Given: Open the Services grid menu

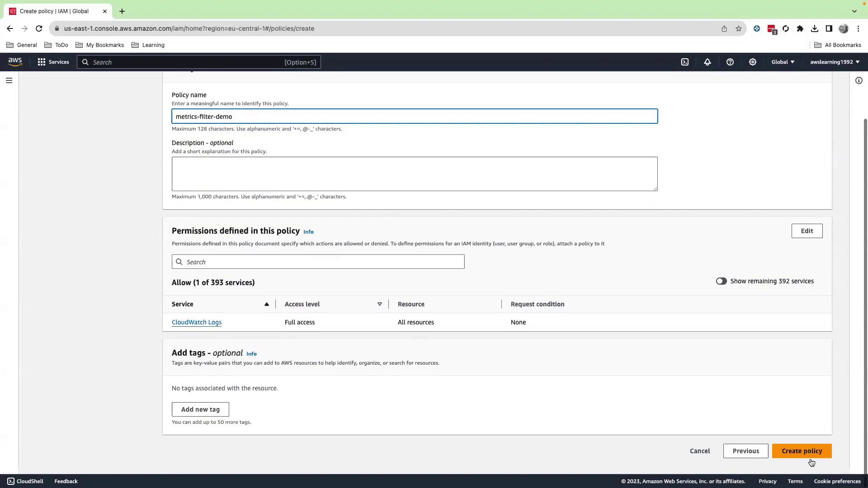Looking at the screenshot, I should (53, 62).
